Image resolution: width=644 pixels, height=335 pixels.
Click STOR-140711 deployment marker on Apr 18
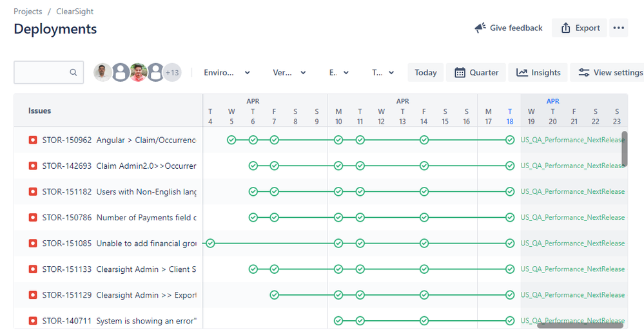(x=510, y=321)
